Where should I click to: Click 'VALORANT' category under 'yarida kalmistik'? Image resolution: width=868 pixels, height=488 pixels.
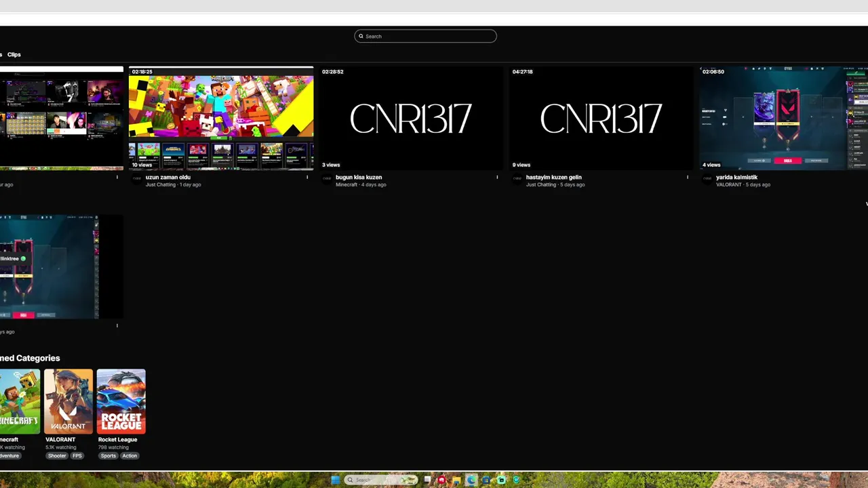[729, 184]
